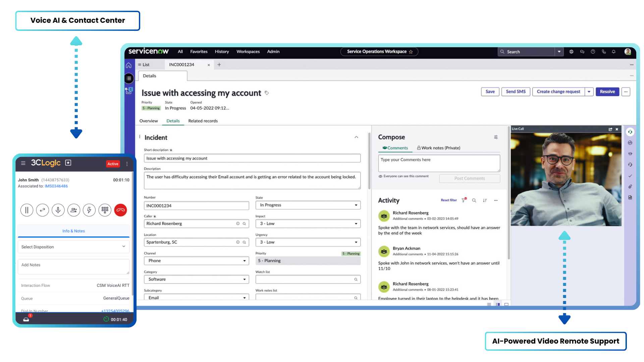Open the Channel dropdown showing Phone

(x=197, y=261)
